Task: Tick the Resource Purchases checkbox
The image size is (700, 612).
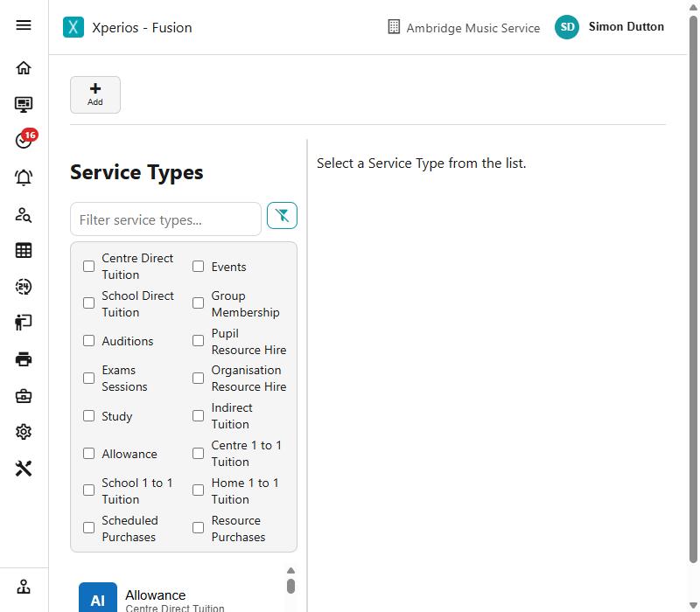Action: [199, 528]
